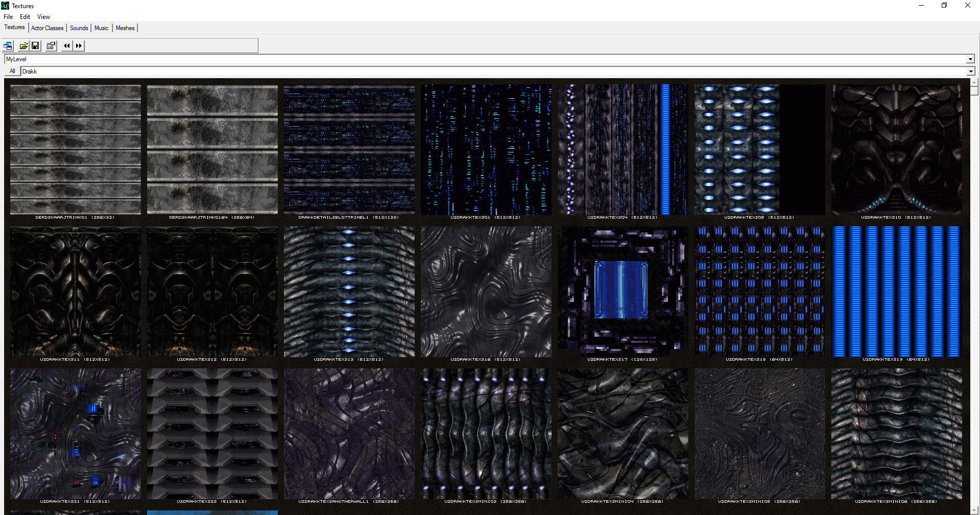Select the U2DRAKKTEXS11 texture thumbnail
This screenshot has height=515, width=980.
(76, 292)
